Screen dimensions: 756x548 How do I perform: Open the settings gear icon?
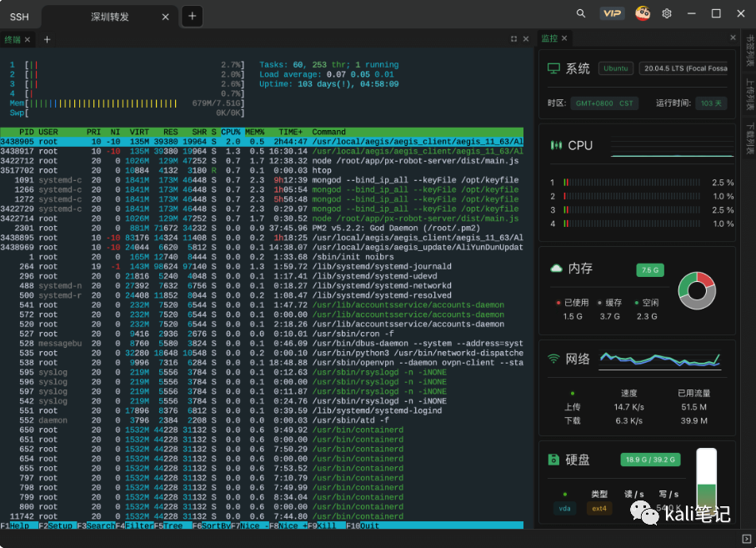point(667,13)
